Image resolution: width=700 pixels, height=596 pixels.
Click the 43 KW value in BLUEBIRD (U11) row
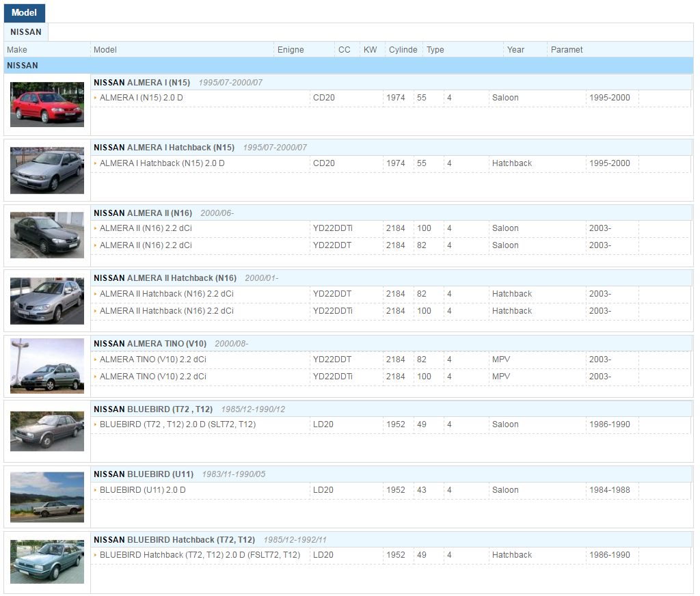[421, 490]
